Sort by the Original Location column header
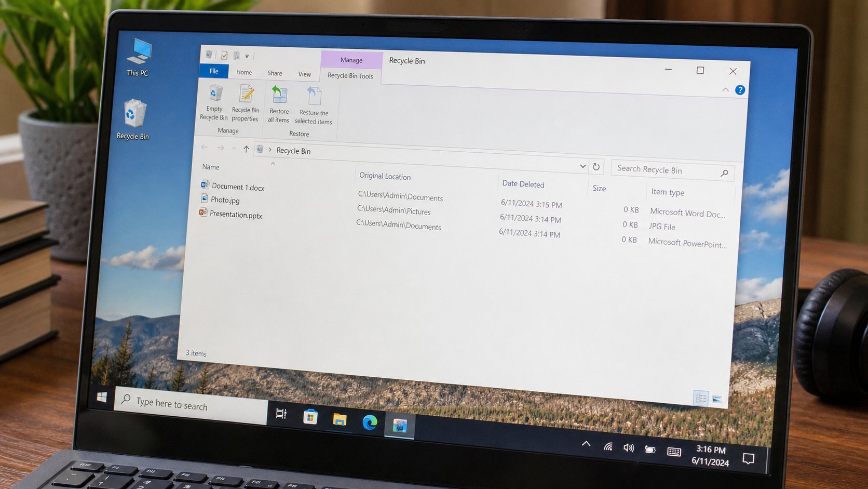Image resolution: width=868 pixels, height=489 pixels. [x=385, y=176]
